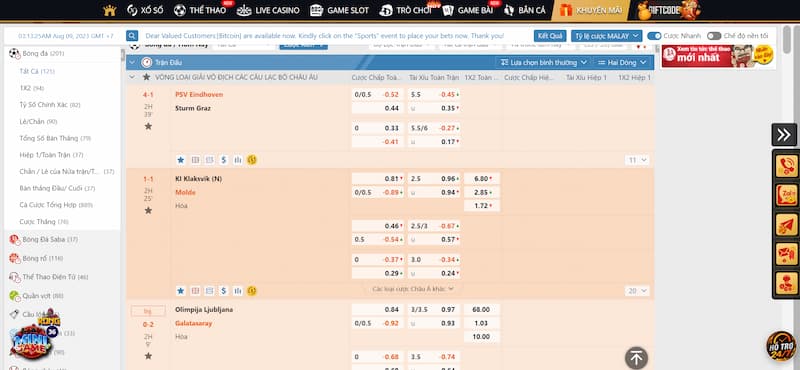Toggle Chế độ nền tối dark mode
This screenshot has height=370, width=800.
(x=714, y=36)
